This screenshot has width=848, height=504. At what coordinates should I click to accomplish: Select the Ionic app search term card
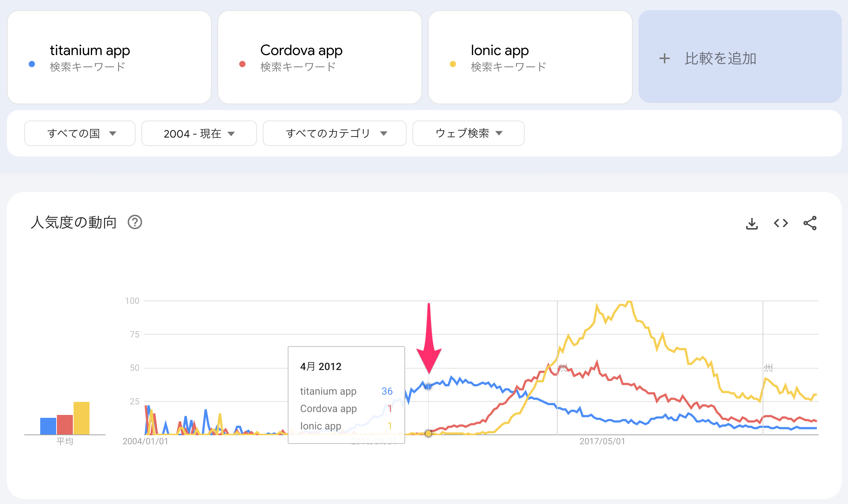530,57
